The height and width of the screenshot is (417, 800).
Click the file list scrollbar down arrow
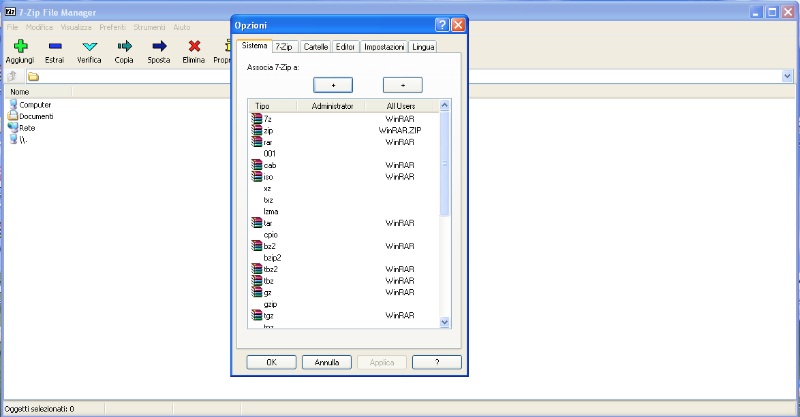(445, 321)
